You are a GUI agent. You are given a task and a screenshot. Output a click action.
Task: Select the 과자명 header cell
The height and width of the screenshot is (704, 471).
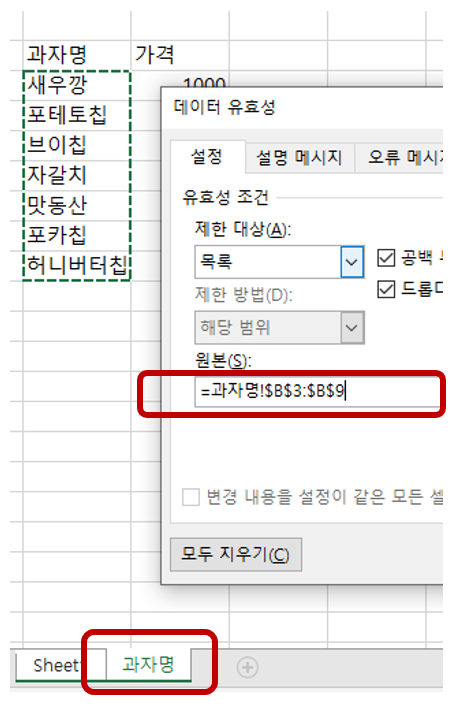(x=77, y=55)
